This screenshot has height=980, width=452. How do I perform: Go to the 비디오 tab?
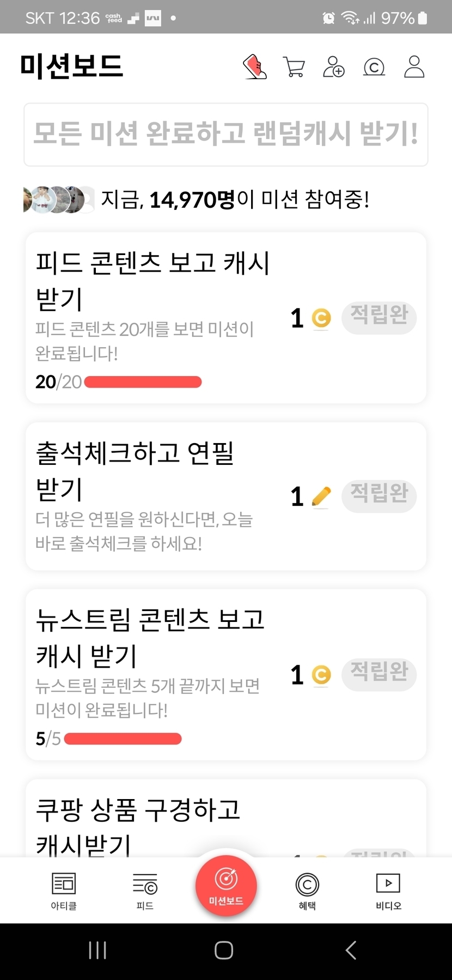388,891
